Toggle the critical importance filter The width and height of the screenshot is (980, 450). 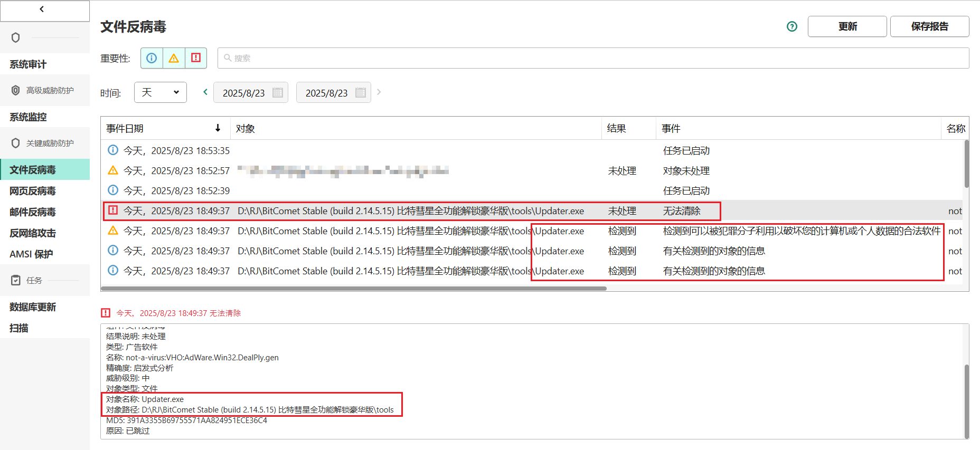point(196,58)
